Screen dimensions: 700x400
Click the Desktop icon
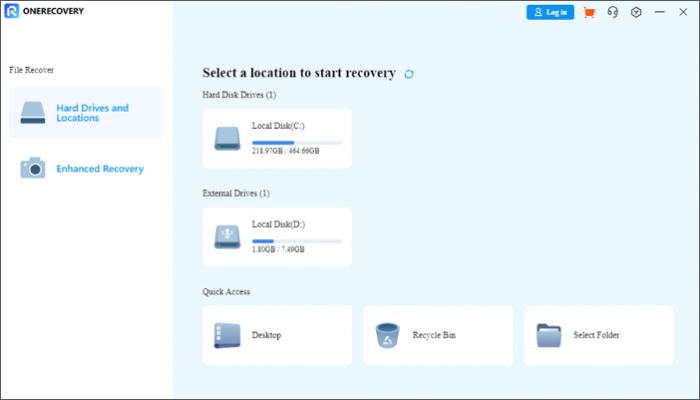[x=227, y=335]
